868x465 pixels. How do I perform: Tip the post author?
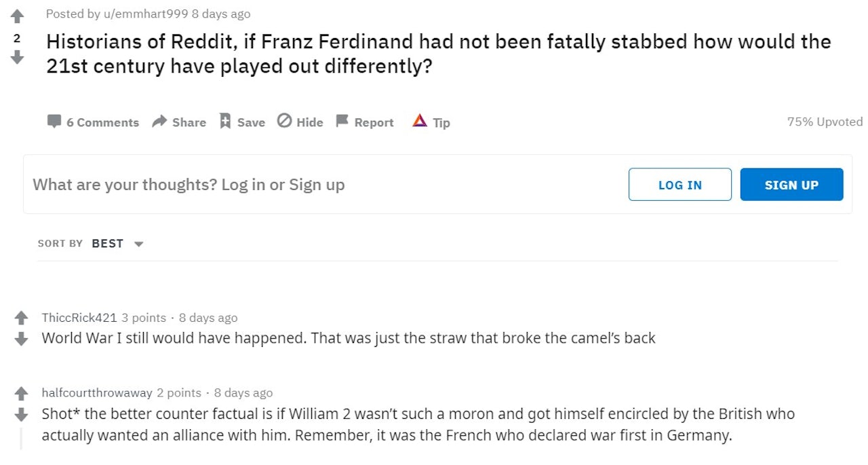(x=431, y=122)
